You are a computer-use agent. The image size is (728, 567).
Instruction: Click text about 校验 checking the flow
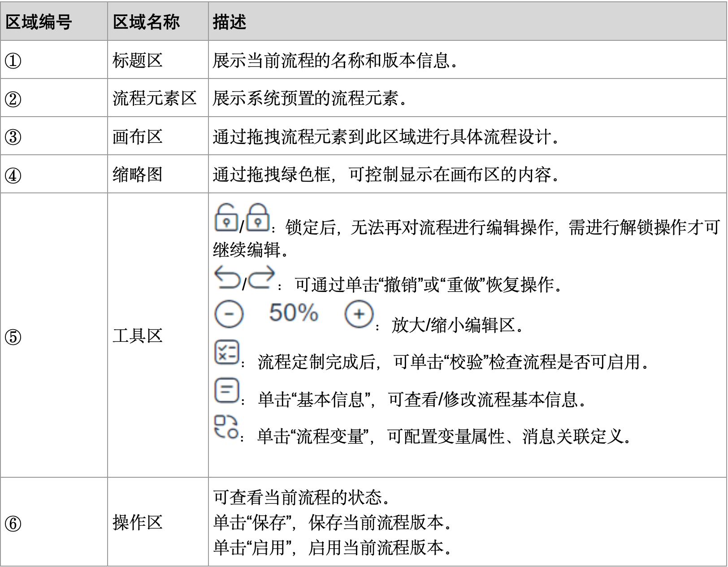tap(454, 362)
